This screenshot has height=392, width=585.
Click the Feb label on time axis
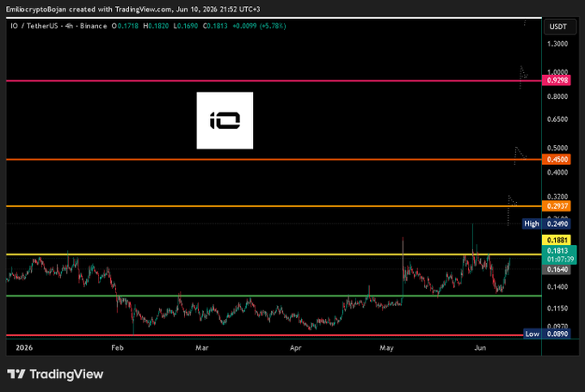[117, 347]
